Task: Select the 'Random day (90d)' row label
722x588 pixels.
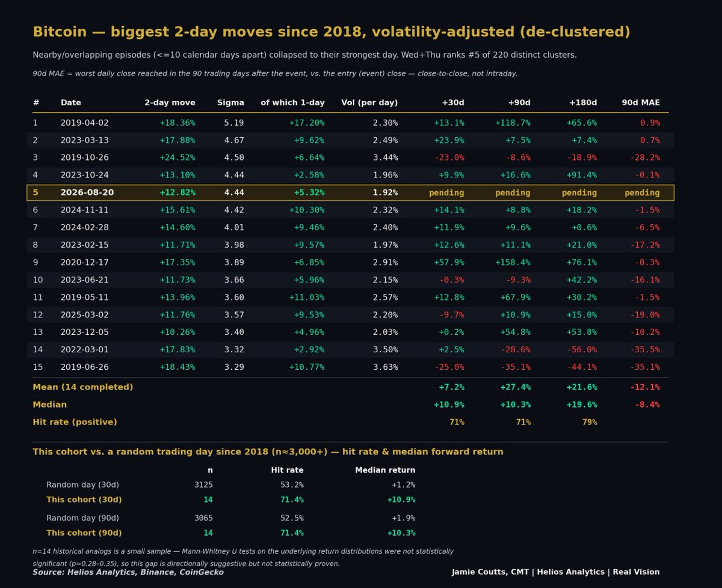Action: coord(82,518)
